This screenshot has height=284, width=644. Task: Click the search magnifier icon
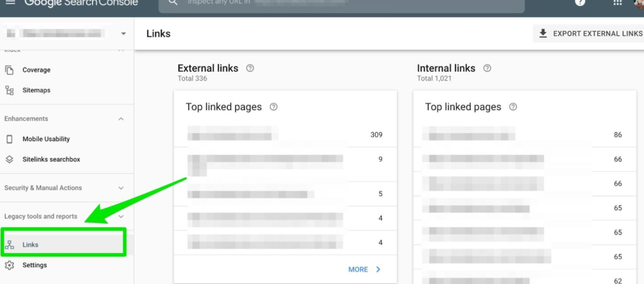(174, 3)
